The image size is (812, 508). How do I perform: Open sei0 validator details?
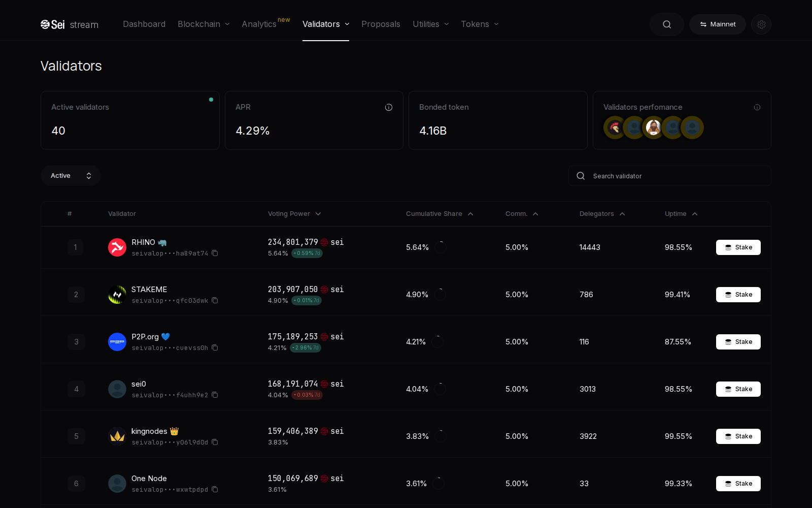point(139,384)
